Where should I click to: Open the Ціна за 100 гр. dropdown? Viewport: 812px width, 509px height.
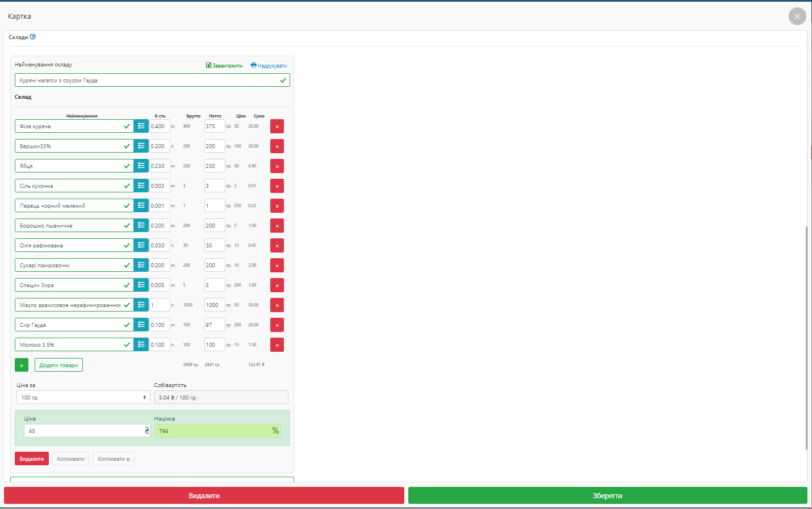tap(83, 397)
